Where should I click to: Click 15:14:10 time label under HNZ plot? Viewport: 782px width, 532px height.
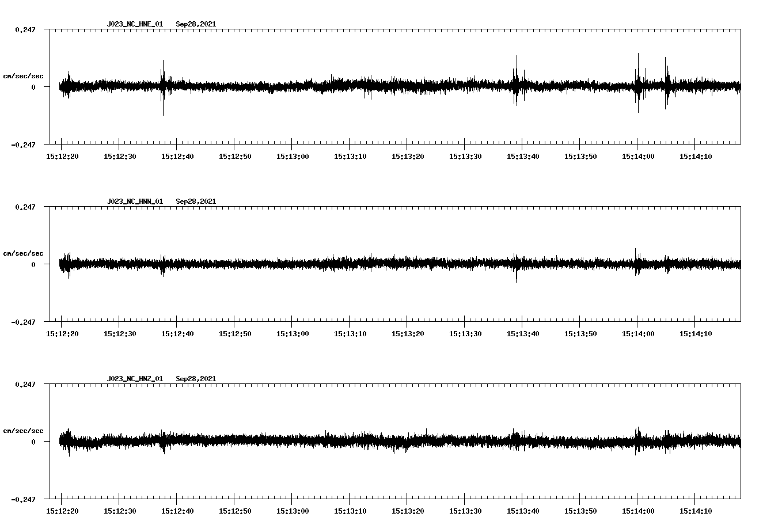pos(696,511)
